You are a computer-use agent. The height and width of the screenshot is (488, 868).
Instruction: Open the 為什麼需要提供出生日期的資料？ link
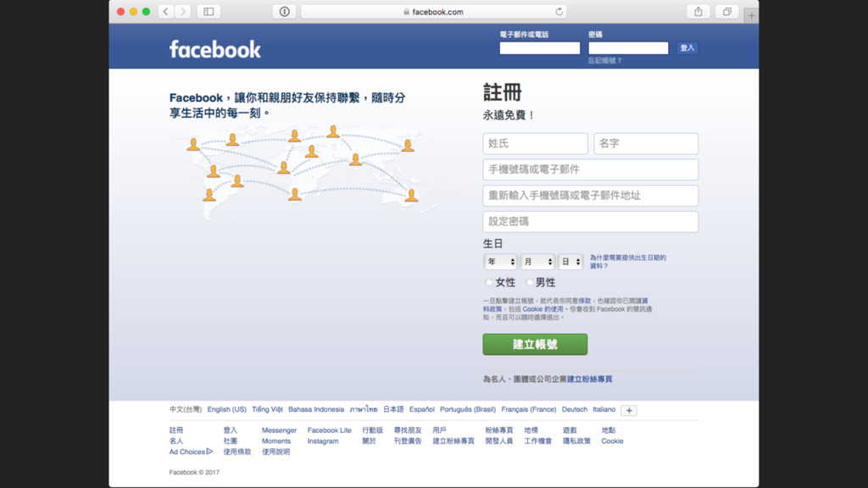[628, 262]
